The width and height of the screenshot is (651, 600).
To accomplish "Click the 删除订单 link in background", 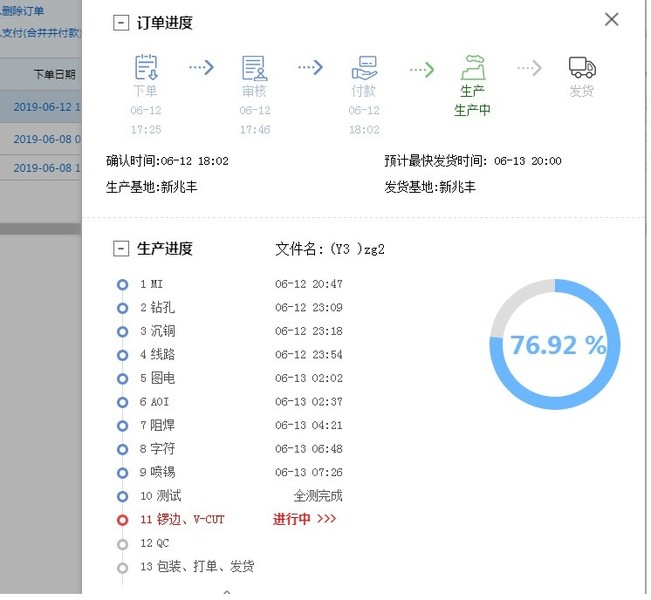I will pos(23,12).
